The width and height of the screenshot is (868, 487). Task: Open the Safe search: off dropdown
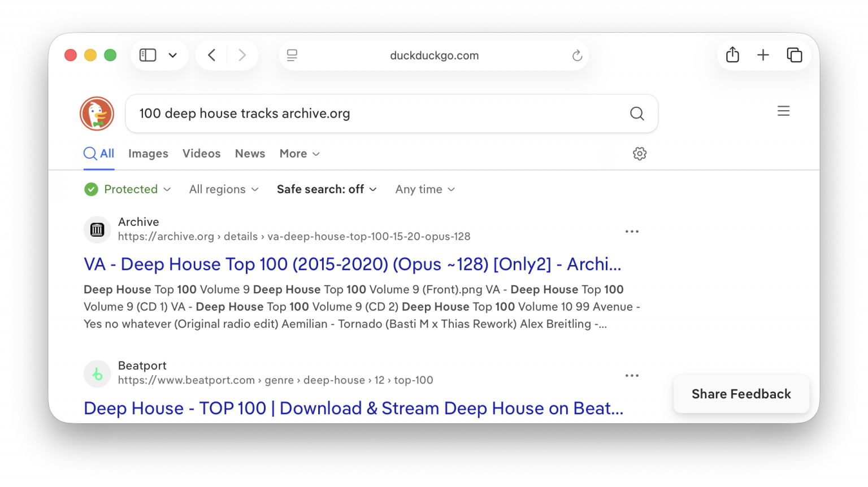tap(327, 189)
